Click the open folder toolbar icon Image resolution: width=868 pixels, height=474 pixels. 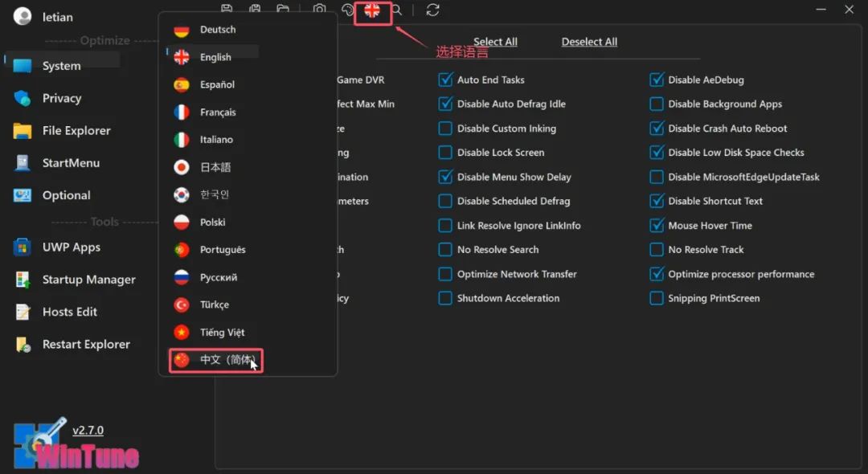(283, 10)
